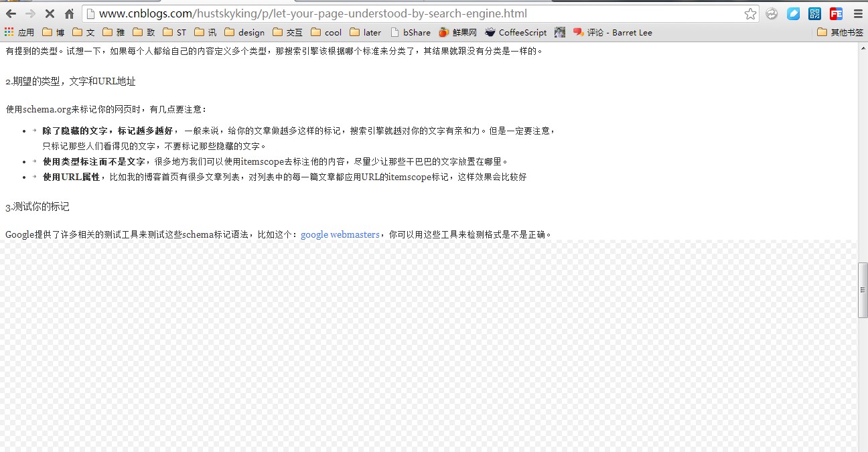Viewport: 868px width, 452px height.
Task: Bookmark this page with the star
Action: point(750,13)
